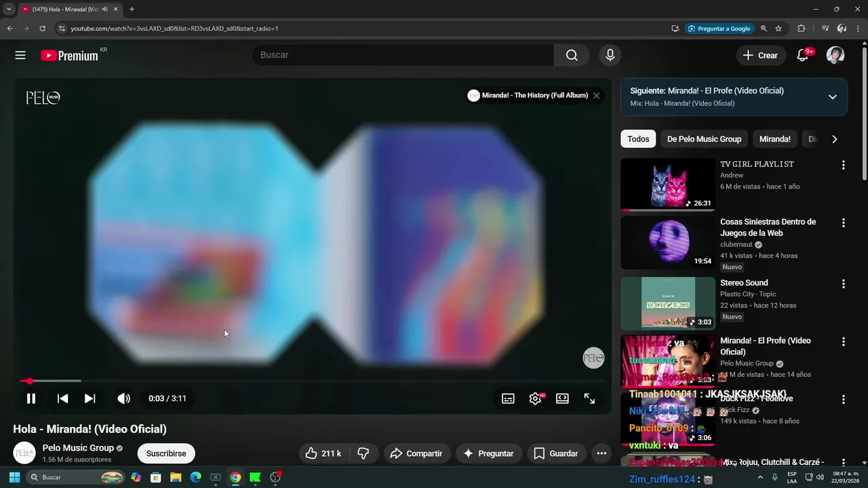Screen dimensions: 868x488
Task: Enter fullscreen mode
Action: click(589, 399)
